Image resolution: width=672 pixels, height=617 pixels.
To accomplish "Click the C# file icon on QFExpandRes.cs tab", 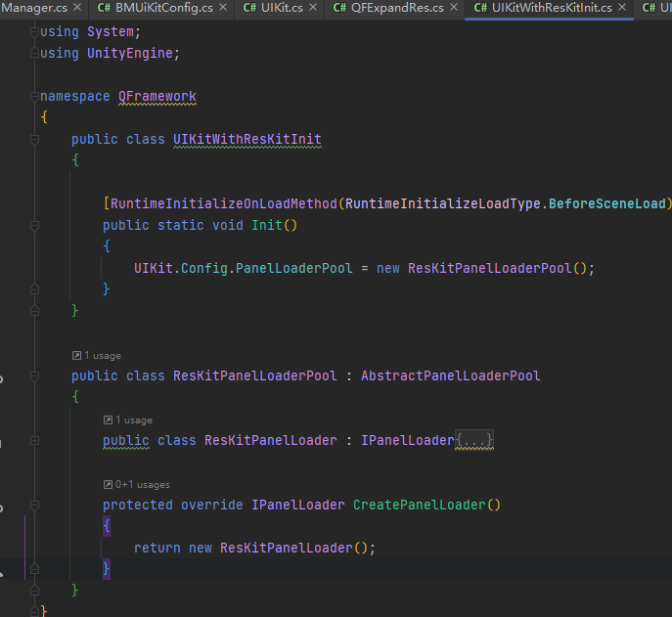I will coord(339,8).
